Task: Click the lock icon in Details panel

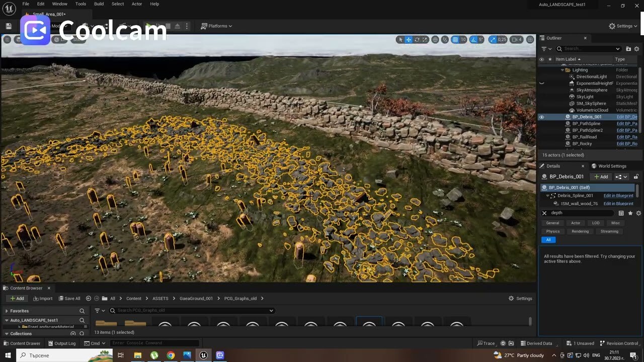Action: (636, 176)
